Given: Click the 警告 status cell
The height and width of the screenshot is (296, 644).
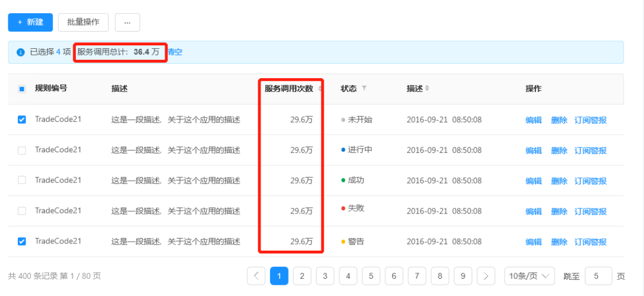Looking at the screenshot, I should tap(353, 241).
